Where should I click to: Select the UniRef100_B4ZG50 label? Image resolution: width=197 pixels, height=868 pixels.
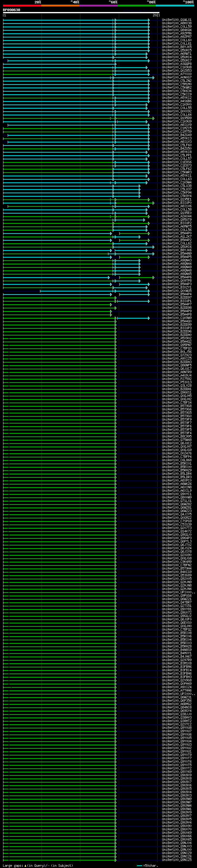click(x=177, y=149)
